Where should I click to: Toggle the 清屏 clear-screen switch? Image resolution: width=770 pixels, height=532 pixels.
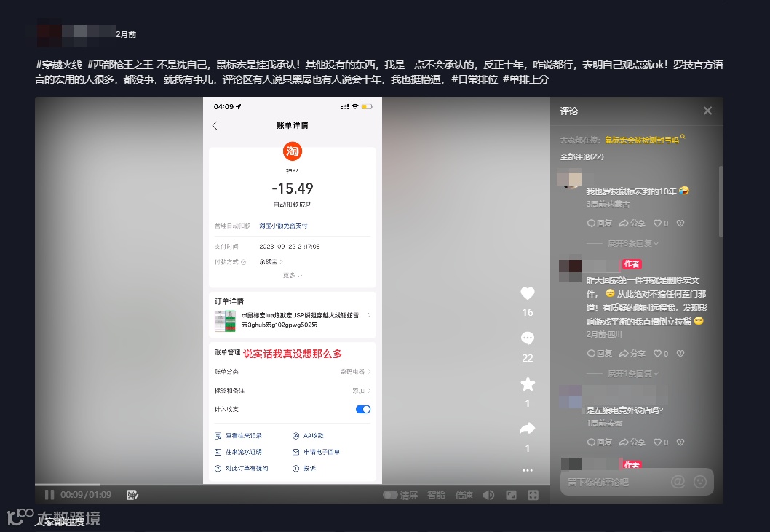[390, 495]
